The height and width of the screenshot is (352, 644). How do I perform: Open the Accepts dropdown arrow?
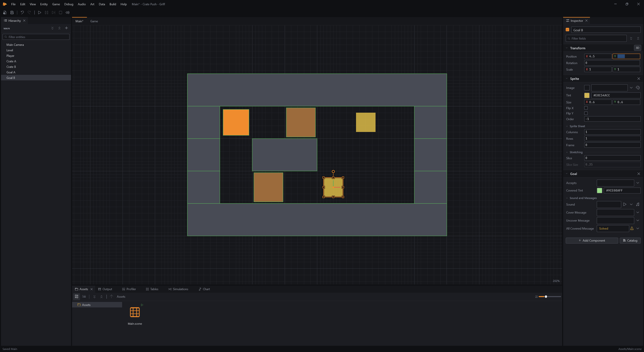[x=638, y=183]
